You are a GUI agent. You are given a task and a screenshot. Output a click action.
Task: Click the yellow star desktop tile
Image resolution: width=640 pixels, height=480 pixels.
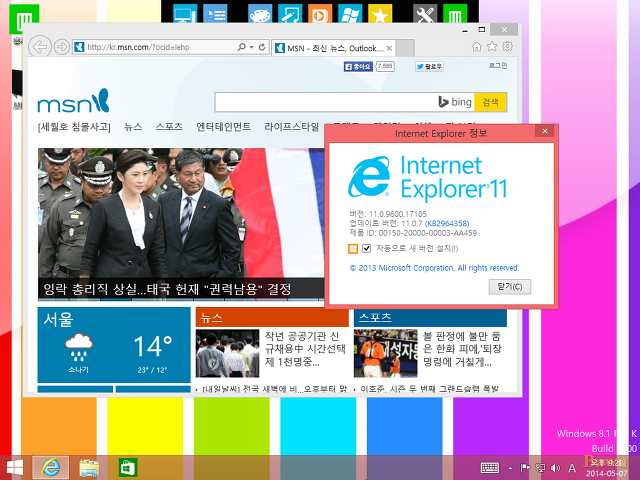click(380, 15)
